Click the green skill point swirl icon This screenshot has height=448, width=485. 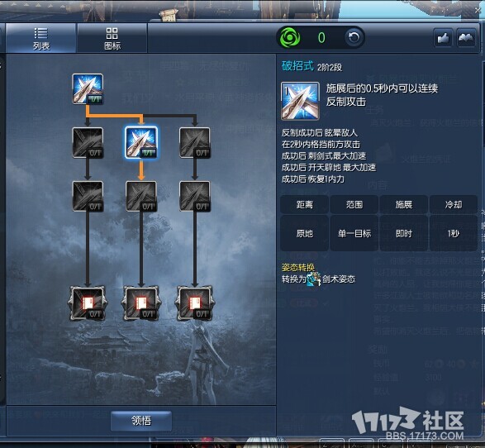tap(290, 37)
